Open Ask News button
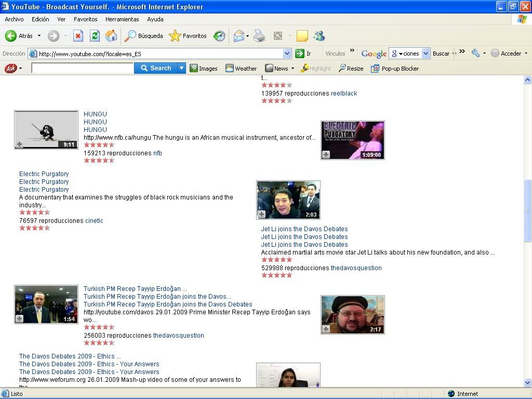The width and height of the screenshot is (532, 399). tap(276, 69)
